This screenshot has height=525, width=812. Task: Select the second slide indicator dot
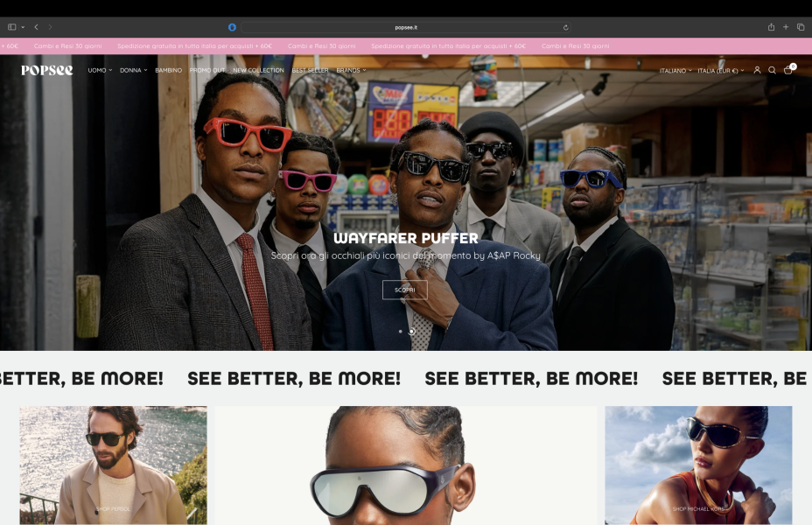tap(411, 332)
